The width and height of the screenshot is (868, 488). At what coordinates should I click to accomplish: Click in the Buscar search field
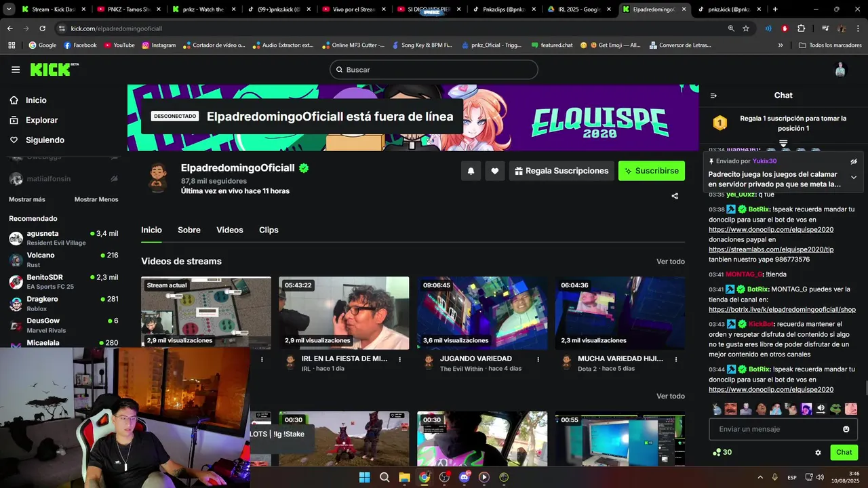[434, 70]
